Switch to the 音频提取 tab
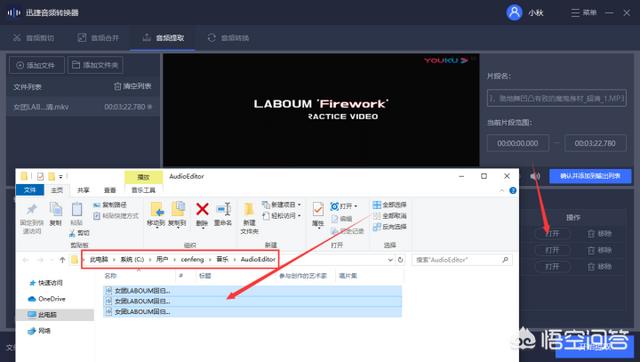The image size is (640, 362). tap(163, 38)
